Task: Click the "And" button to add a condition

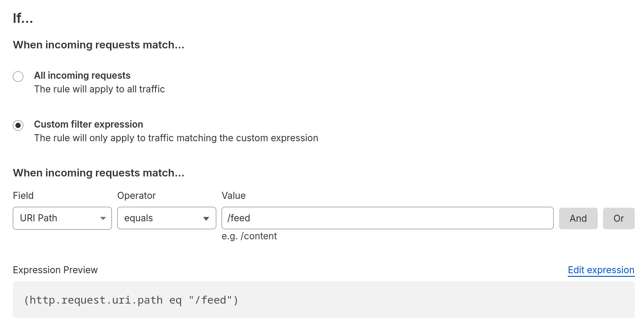Action: coord(578,218)
